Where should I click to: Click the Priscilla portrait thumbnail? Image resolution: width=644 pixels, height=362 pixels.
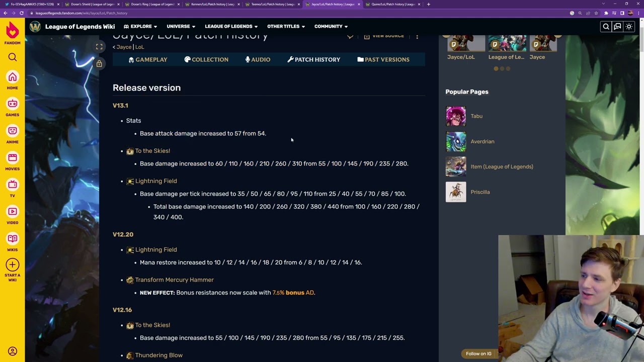(456, 192)
